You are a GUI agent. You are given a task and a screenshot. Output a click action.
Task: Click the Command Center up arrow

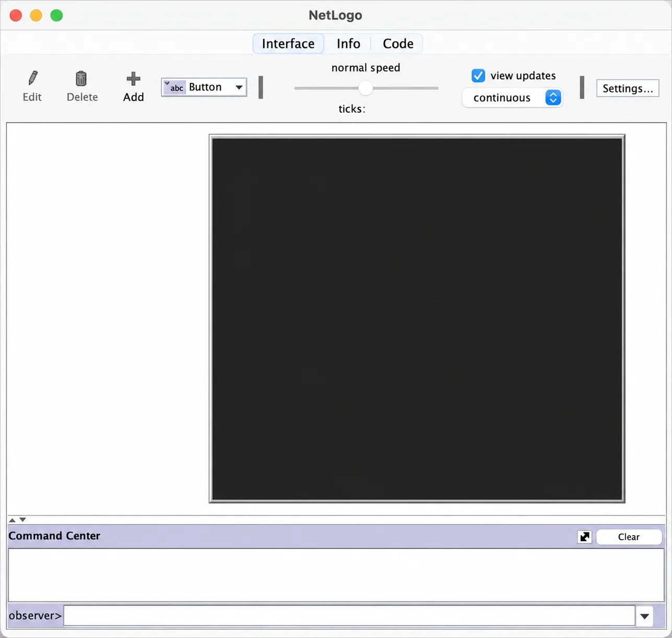(12, 520)
